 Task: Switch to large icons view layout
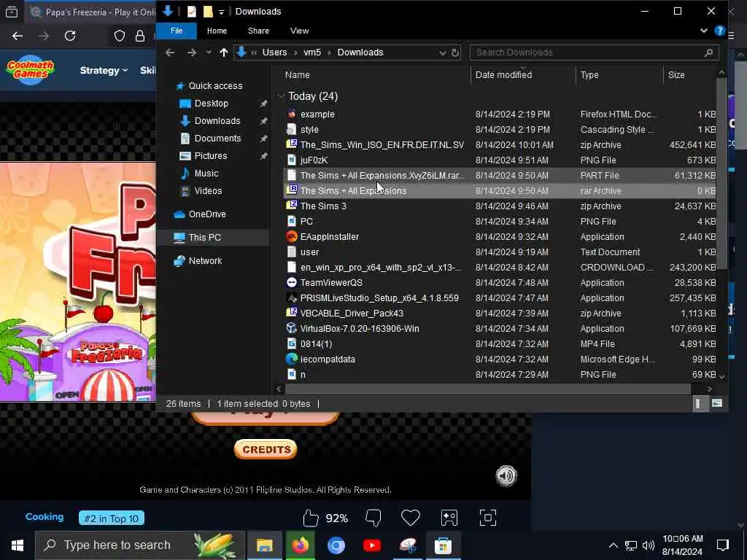(716, 404)
